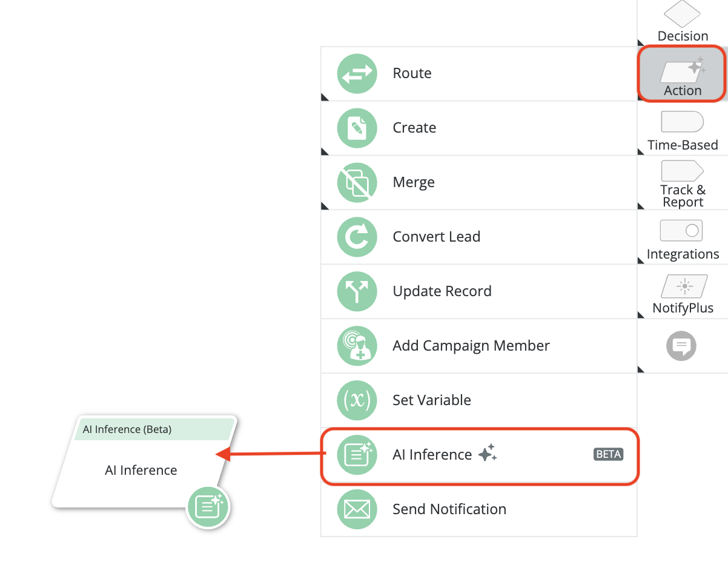Click the Convert Lead circular arrow icon
The height and width of the screenshot is (562, 728).
(357, 237)
